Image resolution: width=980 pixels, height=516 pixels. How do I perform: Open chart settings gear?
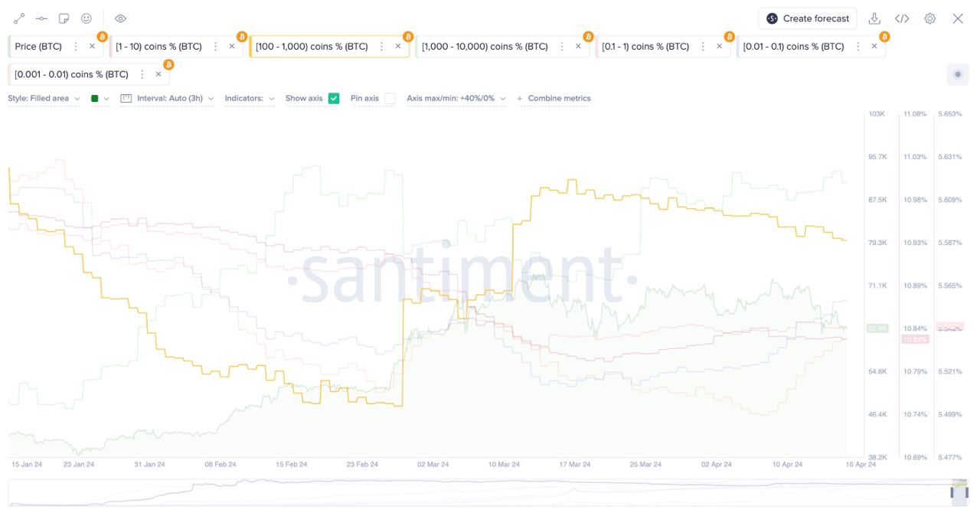pos(929,18)
